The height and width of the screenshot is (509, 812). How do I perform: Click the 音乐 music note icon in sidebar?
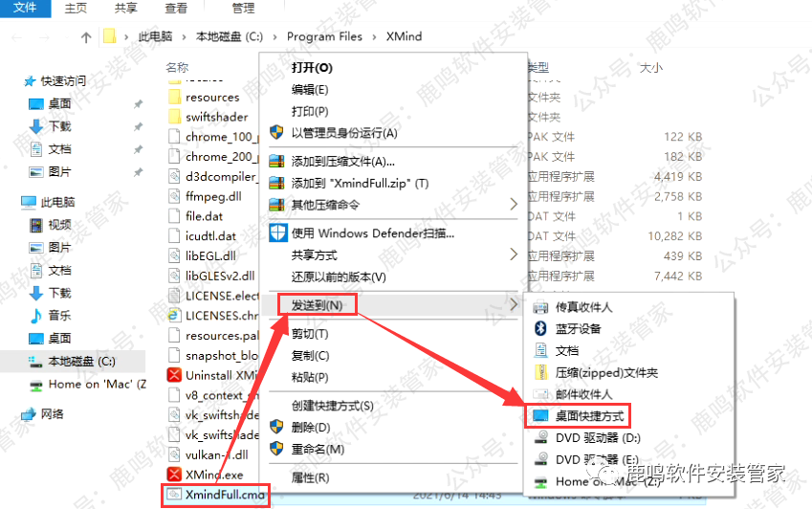coord(36,316)
